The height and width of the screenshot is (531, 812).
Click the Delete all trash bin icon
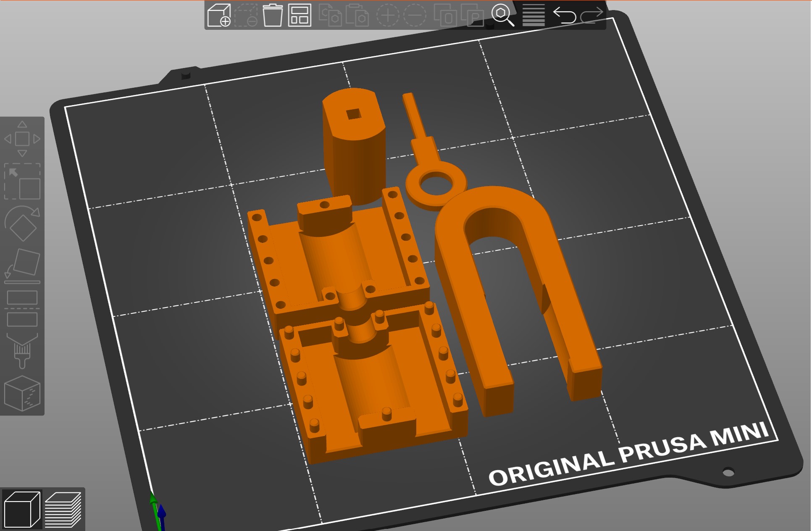[x=273, y=15]
